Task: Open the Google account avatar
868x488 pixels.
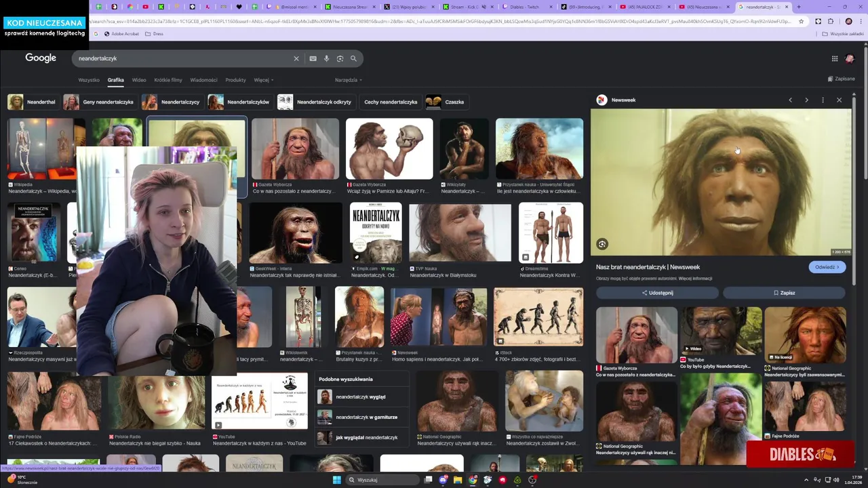Action: 850,58
